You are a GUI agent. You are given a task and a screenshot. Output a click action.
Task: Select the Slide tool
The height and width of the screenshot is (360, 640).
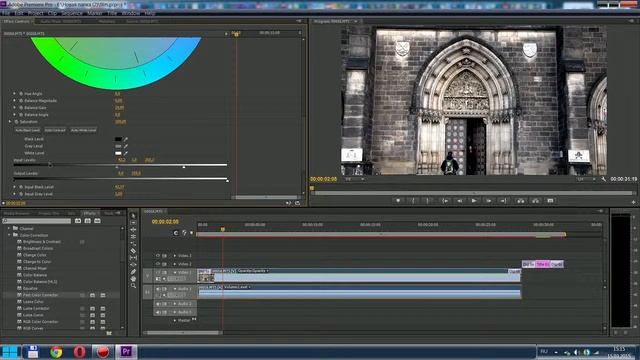pos(133,264)
